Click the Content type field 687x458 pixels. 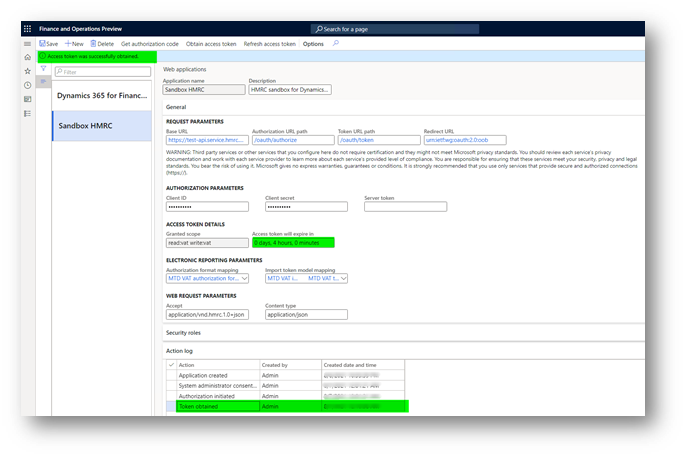[306, 314]
